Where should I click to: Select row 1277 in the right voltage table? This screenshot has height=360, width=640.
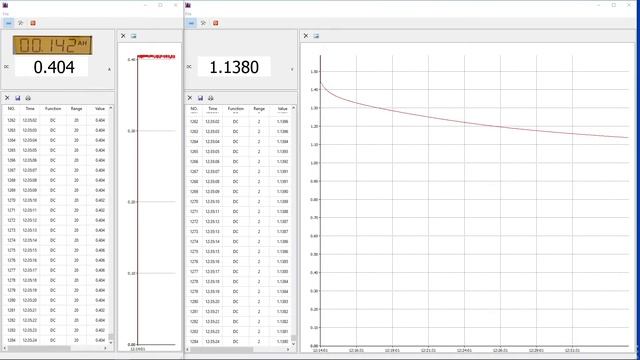coord(239,271)
